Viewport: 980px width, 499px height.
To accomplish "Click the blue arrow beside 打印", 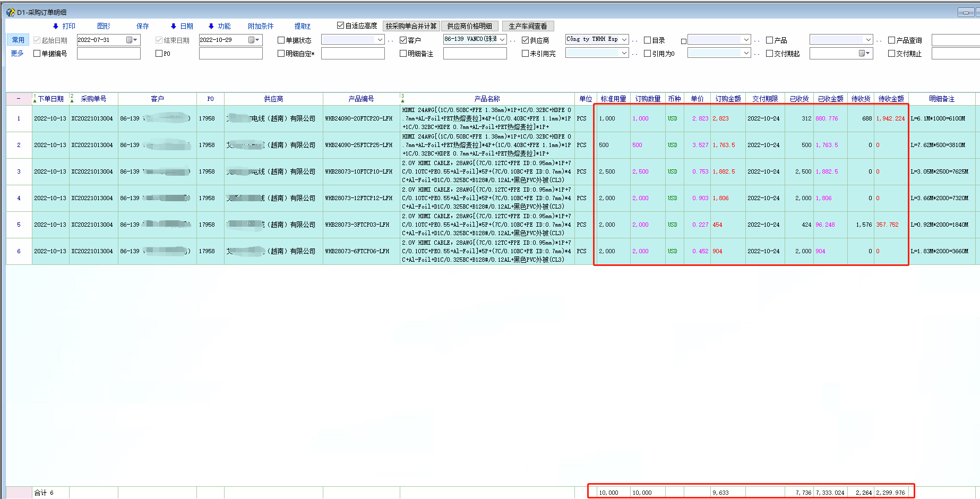I will point(56,26).
